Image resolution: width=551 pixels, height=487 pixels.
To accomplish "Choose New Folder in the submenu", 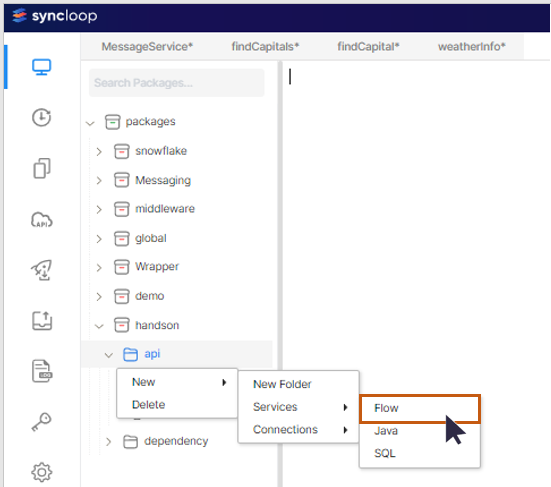I will click(x=282, y=384).
